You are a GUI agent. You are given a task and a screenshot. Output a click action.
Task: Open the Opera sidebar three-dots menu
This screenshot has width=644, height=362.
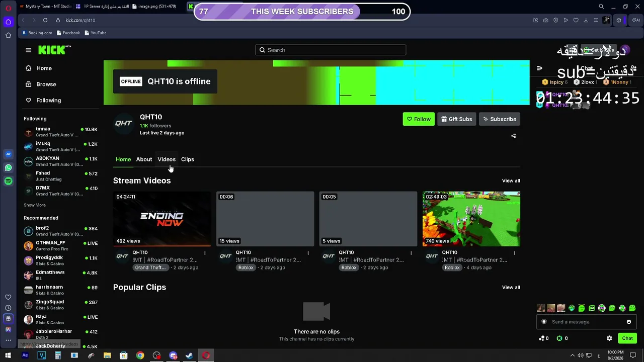coord(8,340)
